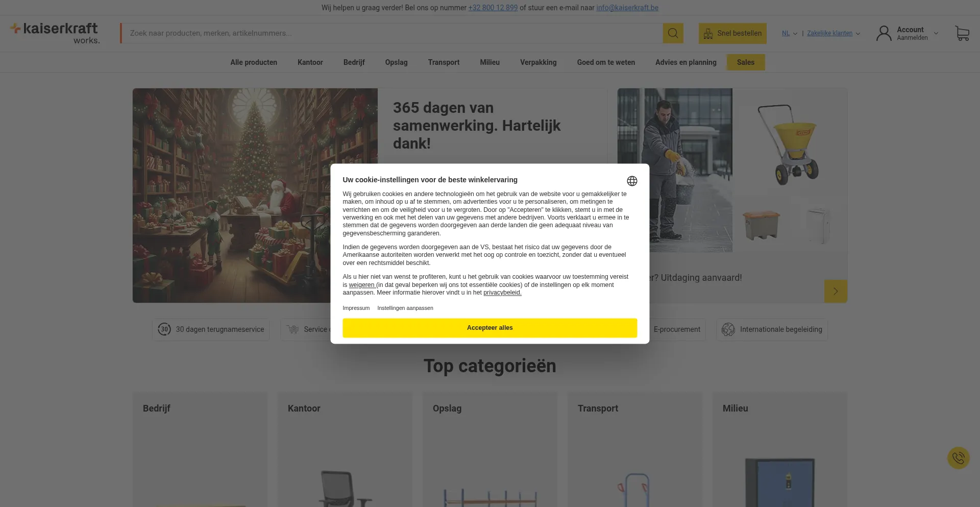This screenshot has height=507, width=980.
Task: Click the floating phone contact icon
Action: pyautogui.click(x=958, y=458)
